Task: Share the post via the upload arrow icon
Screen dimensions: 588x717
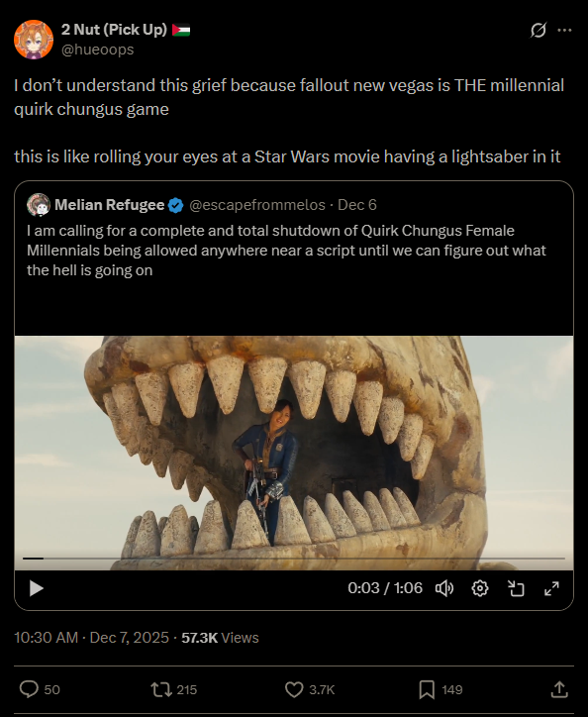Action: [558, 689]
